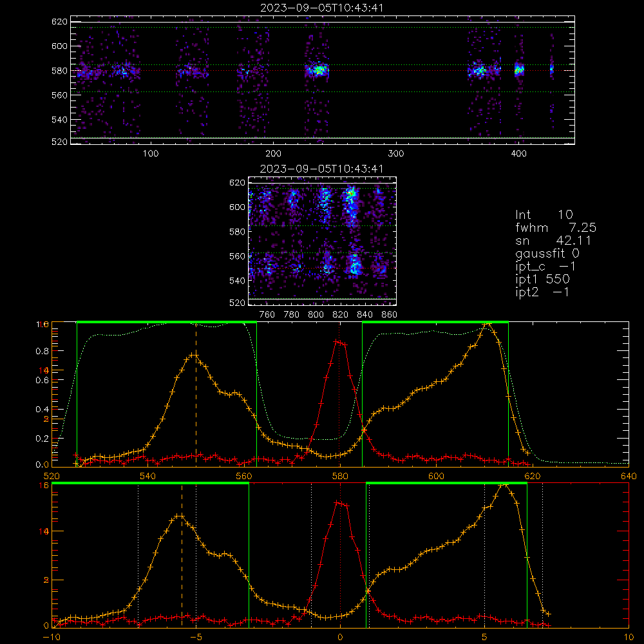Click x-axis label 860 of middle image
Screen dimensions: 644x644
point(390,315)
